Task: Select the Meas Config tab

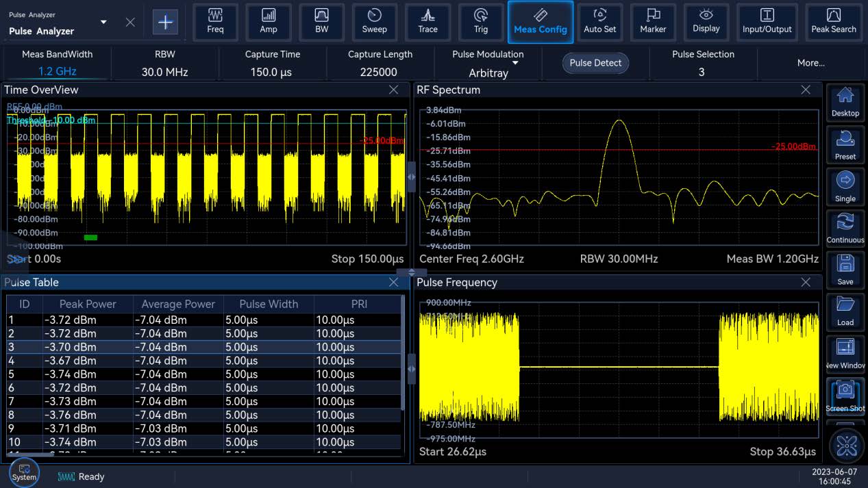Action: click(541, 22)
